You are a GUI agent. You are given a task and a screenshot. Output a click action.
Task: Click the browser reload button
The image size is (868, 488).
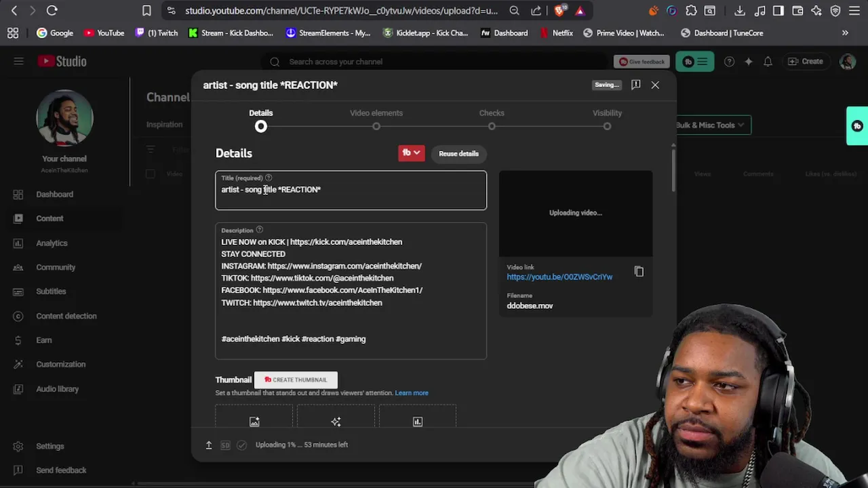coord(52,10)
